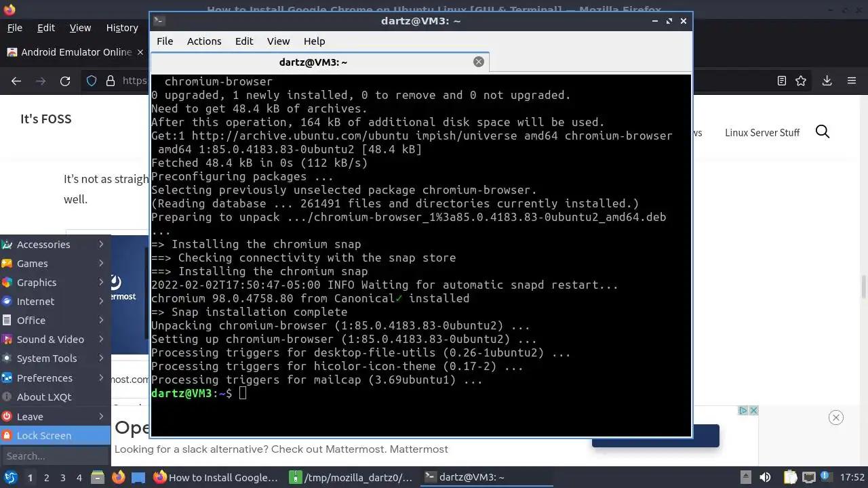Select About LXQt in start menu

55,396
